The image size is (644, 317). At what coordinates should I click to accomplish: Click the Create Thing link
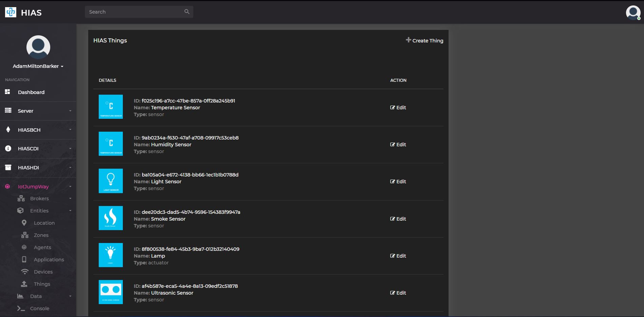428,40
